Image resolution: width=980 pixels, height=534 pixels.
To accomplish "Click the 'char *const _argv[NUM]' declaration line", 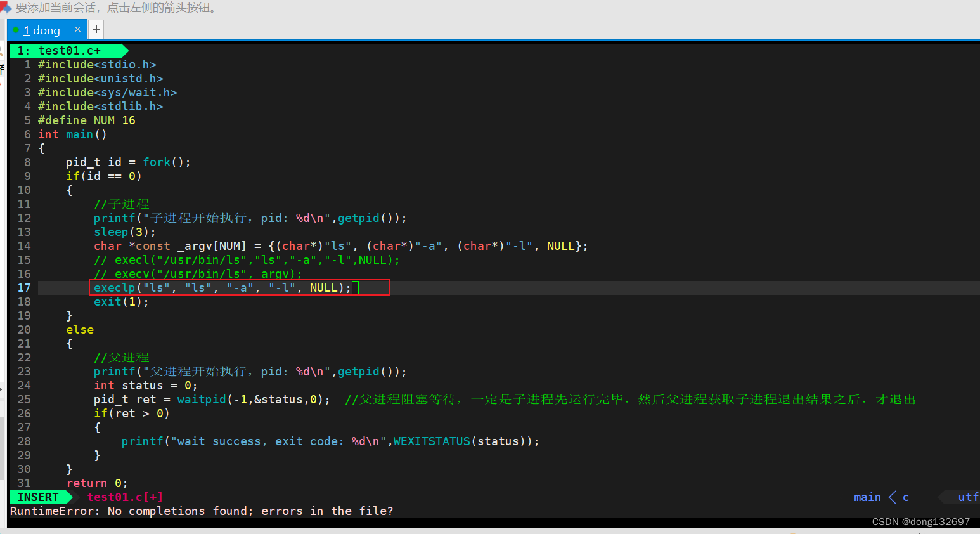I will click(341, 246).
